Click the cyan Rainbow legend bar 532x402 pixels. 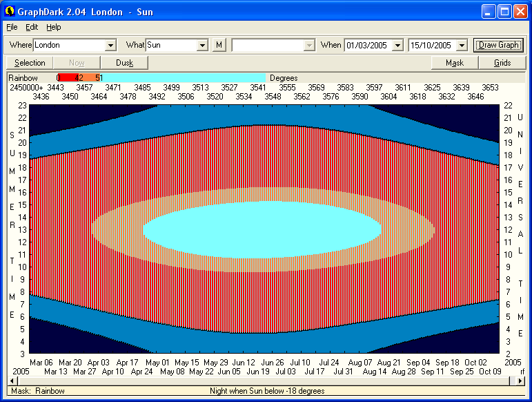pos(183,77)
